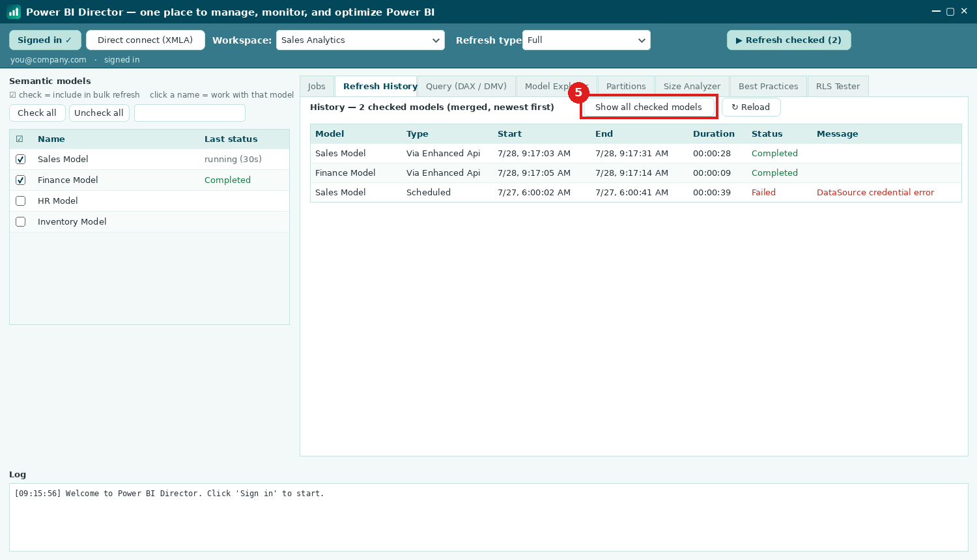
Task: Click the Check all button
Action: click(x=37, y=113)
